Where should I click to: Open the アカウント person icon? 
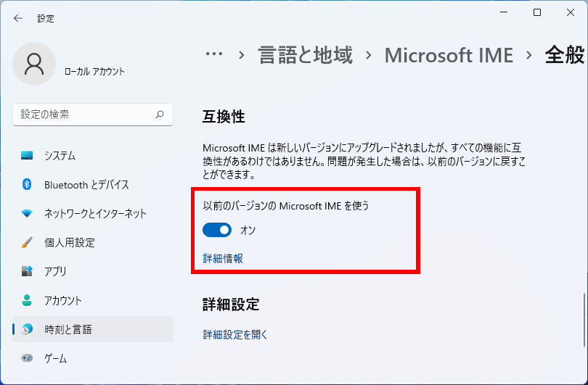[x=27, y=300]
